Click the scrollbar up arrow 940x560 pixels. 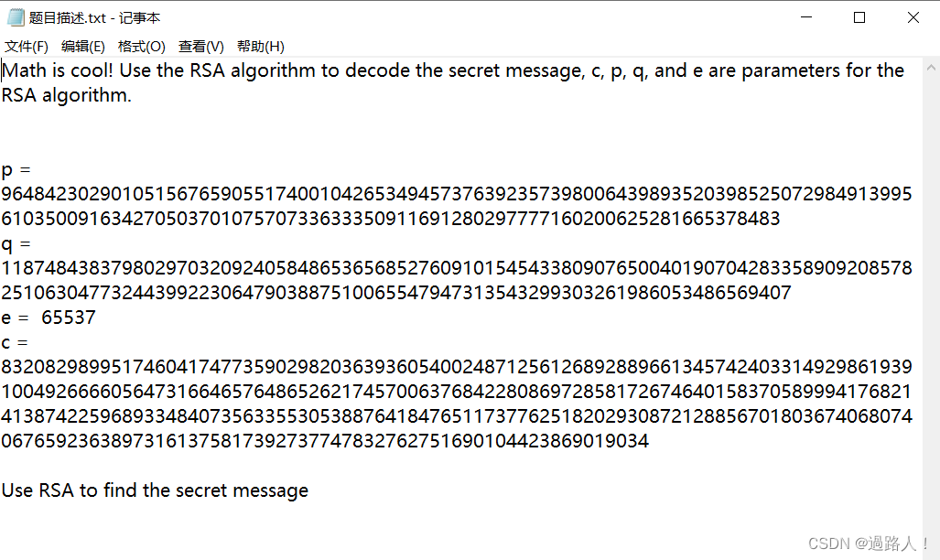(x=930, y=67)
